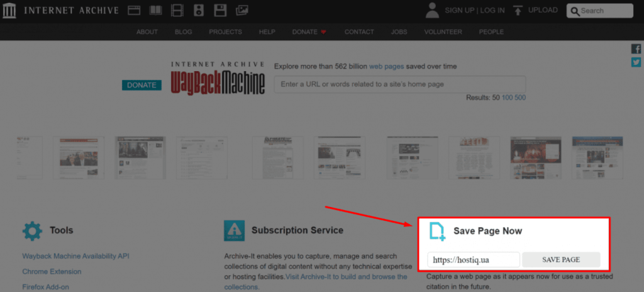The width and height of the screenshot is (644, 292).
Task: Open the BLOG menu item
Action: click(x=183, y=31)
